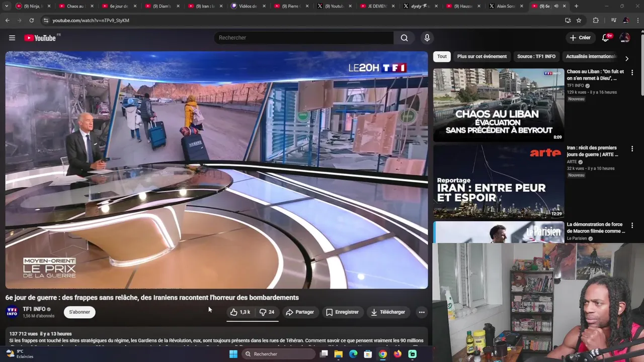Image resolution: width=644 pixels, height=362 pixels.
Task: Open the Iran : entre peur et espoir thumbnail
Action: click(499, 182)
